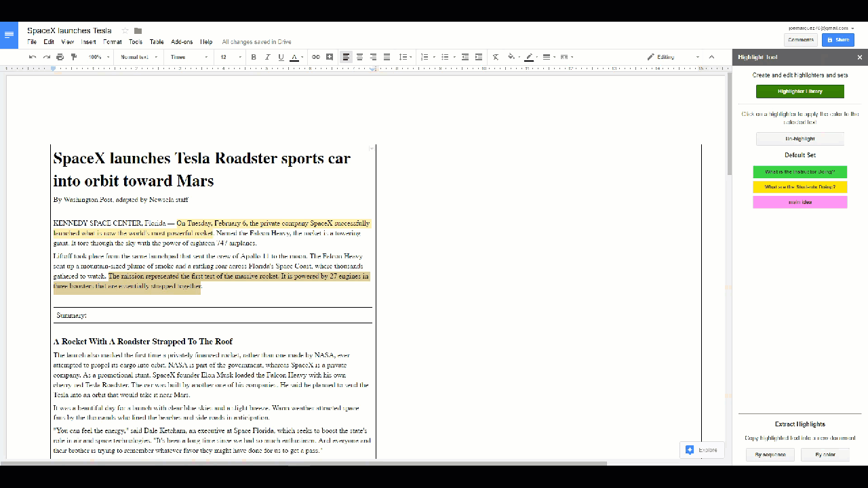Open the Highlighter Library

click(x=800, y=91)
